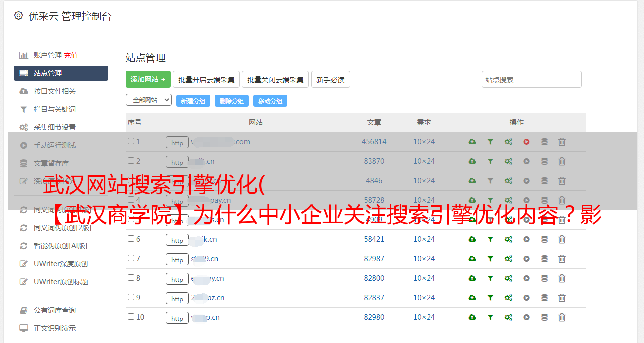Click 添加网站 + button
Image resolution: width=644 pixels, height=343 pixels.
(148, 79)
